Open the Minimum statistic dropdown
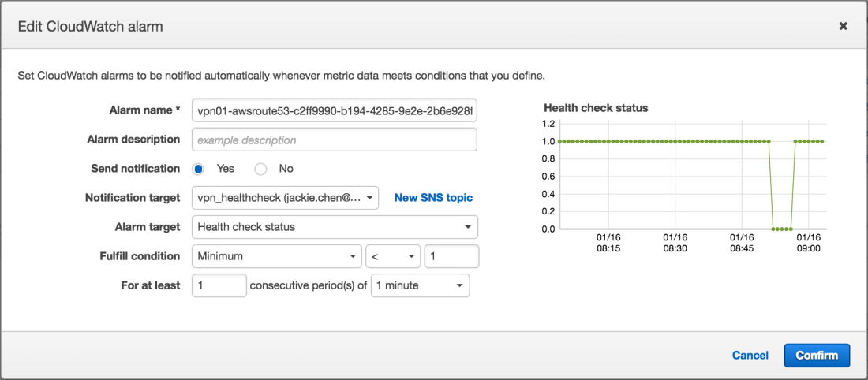The height and width of the screenshot is (380, 868). (276, 256)
